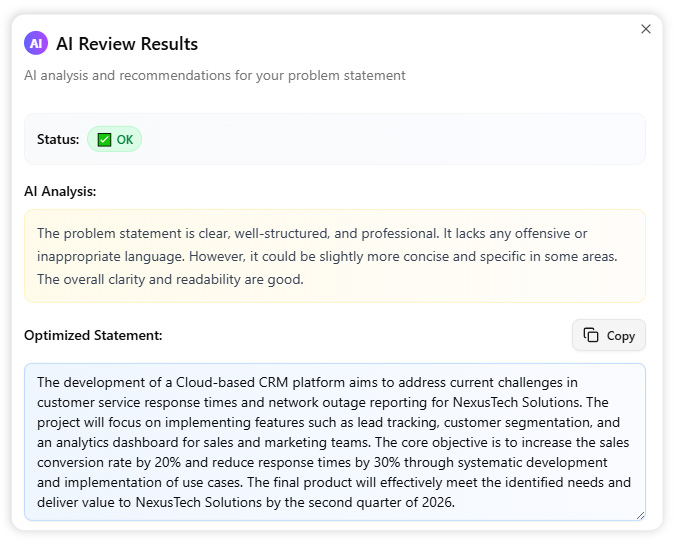Click the purple AI logo icon
This screenshot has width=674, height=545.
(36, 44)
